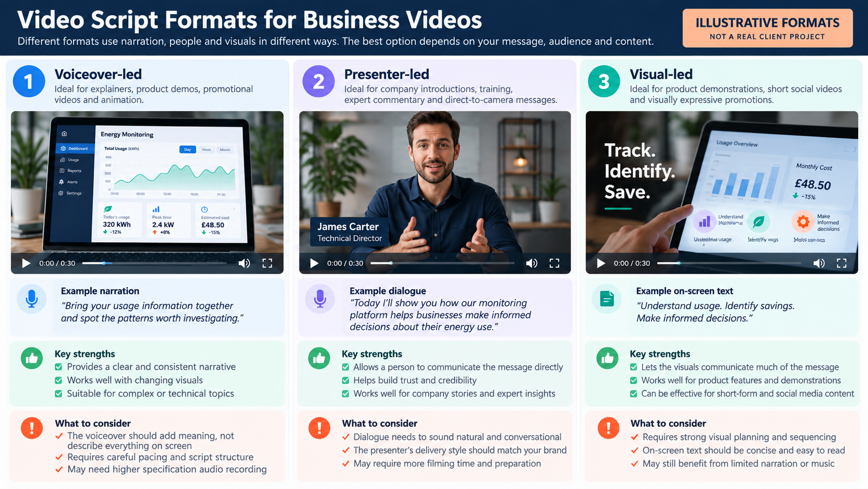Click the Voiceover-led exclamation consider icon

tap(32, 428)
